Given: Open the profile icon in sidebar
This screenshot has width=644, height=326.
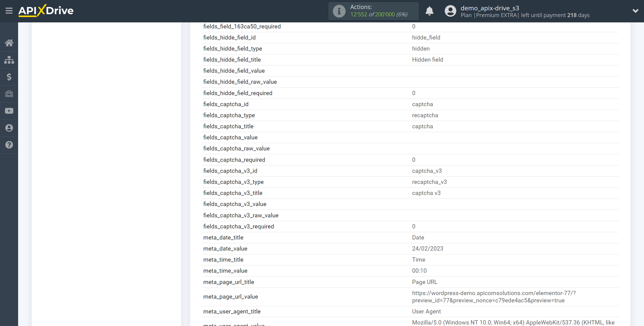Looking at the screenshot, I should point(9,128).
